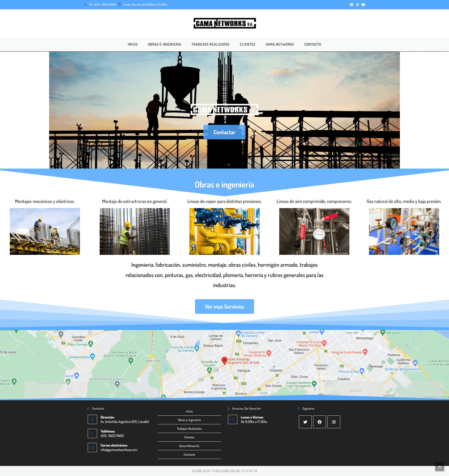The width and height of the screenshot is (449, 476).
Task: Click footer link Contacto
Action: coord(189,454)
